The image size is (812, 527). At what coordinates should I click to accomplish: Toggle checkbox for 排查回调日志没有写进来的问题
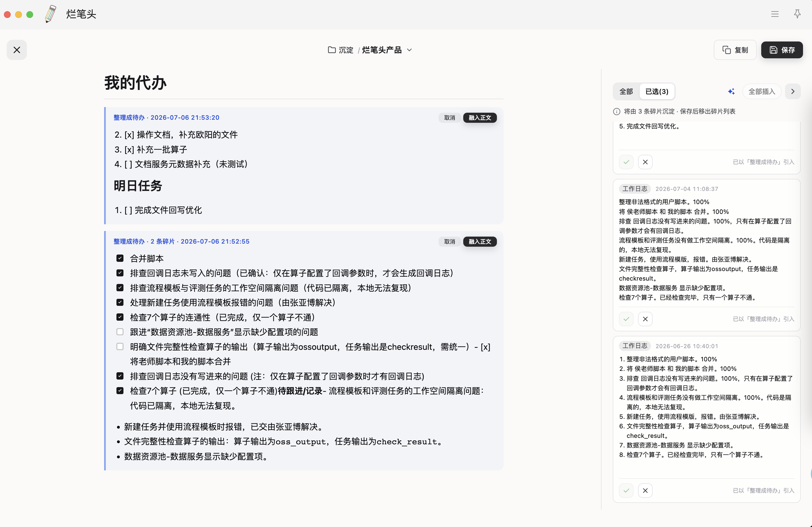(120, 376)
